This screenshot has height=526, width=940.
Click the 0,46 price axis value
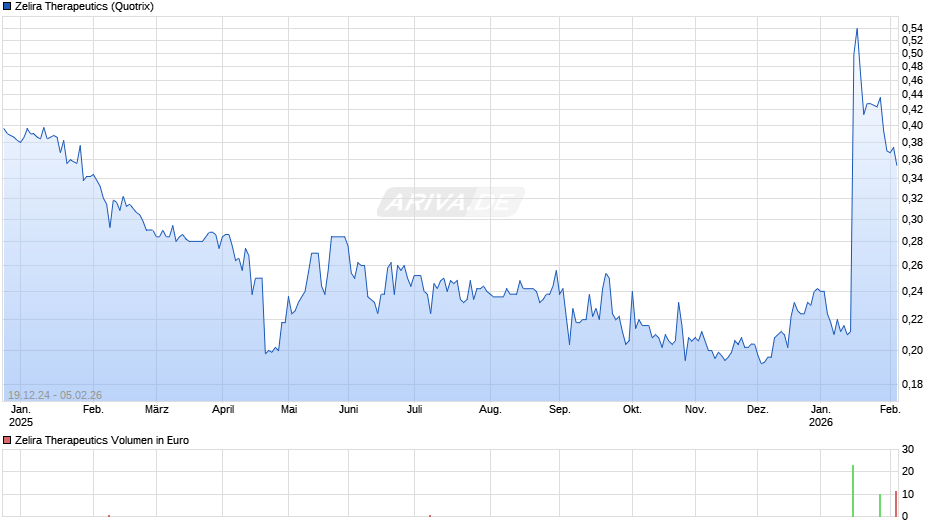912,80
